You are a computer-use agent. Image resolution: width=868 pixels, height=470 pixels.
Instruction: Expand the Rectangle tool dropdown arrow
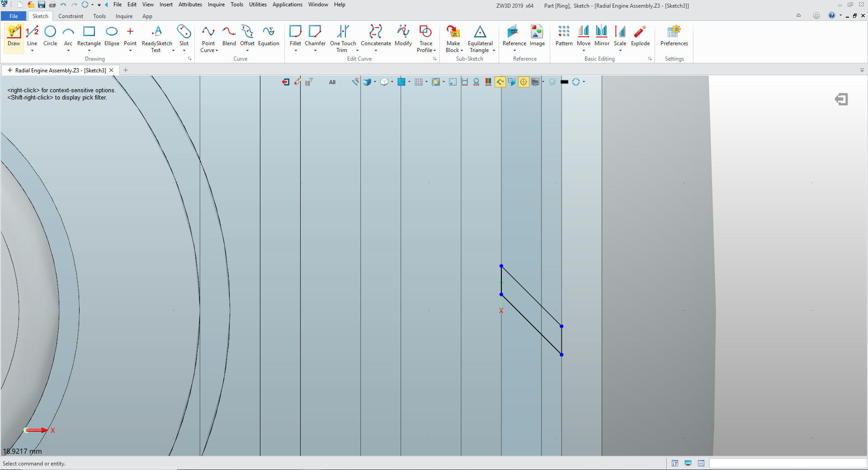coord(89,51)
